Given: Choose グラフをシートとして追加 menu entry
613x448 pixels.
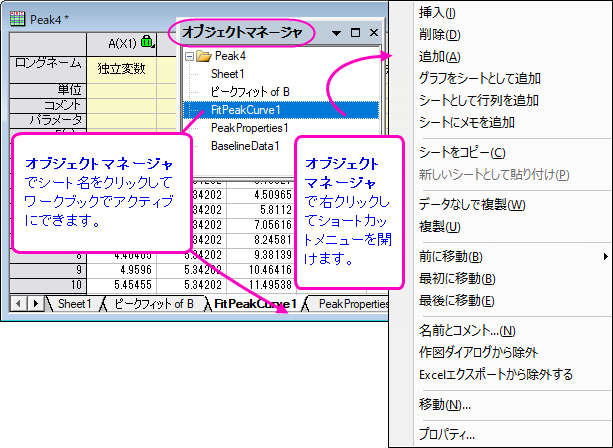Looking at the screenshot, I should tap(480, 79).
